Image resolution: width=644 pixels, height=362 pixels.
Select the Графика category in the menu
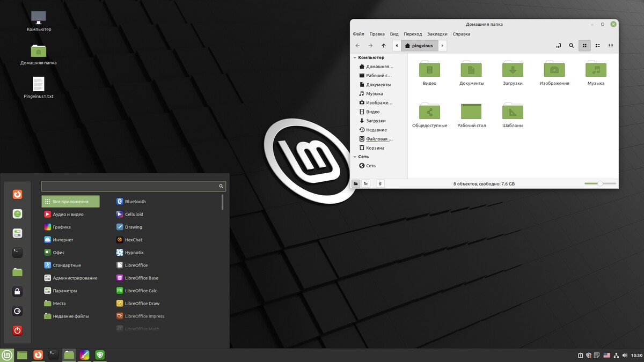70,227
